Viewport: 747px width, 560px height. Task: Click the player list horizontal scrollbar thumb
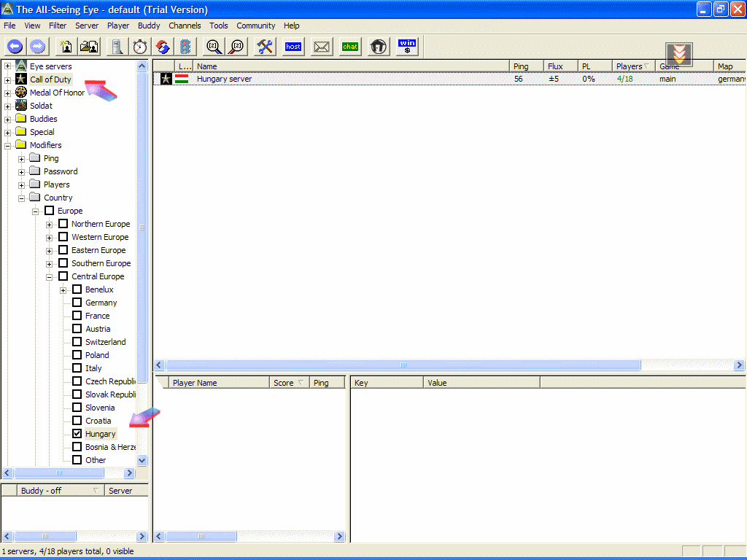tap(201, 536)
